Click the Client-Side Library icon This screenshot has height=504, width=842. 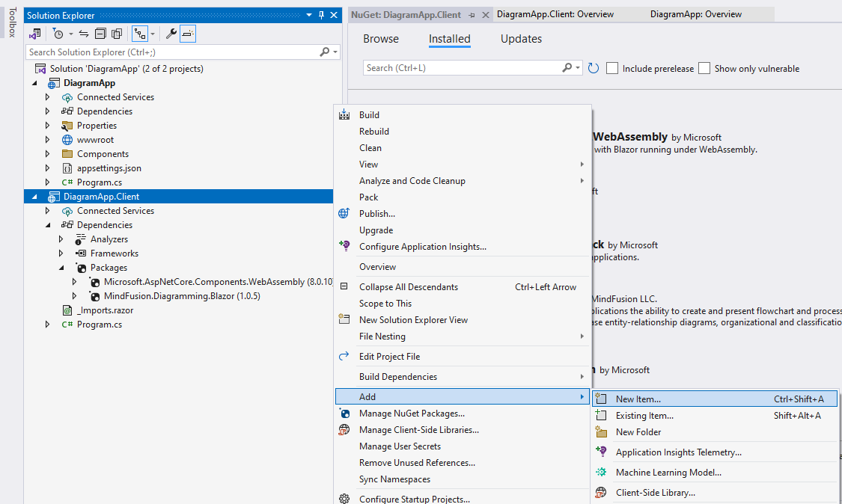[602, 492]
